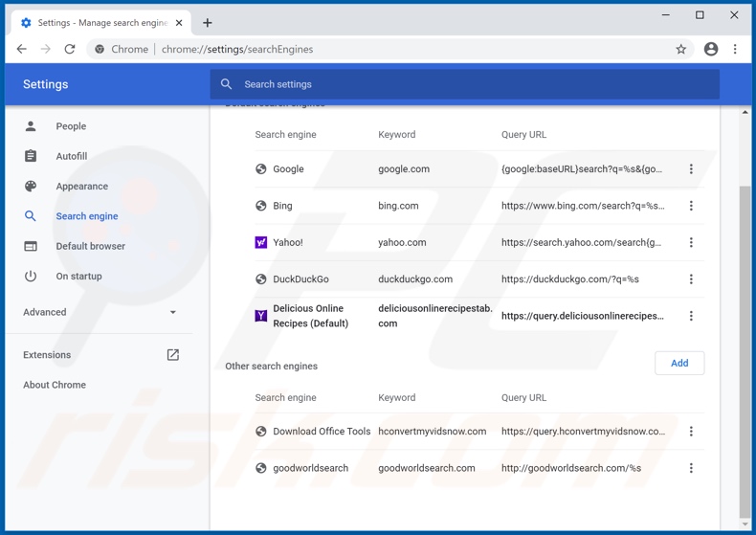Expand the Advanced section arrow

[173, 312]
